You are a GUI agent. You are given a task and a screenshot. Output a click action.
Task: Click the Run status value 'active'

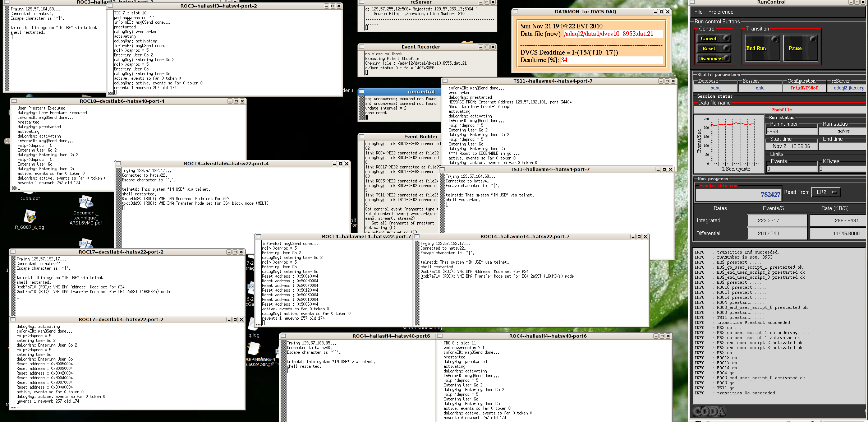point(844,131)
